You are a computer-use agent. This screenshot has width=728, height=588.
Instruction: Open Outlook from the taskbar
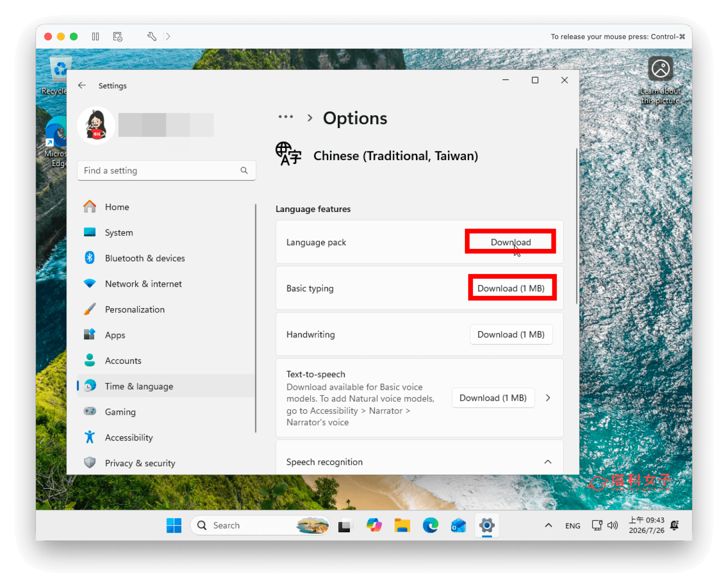pyautogui.click(x=459, y=525)
